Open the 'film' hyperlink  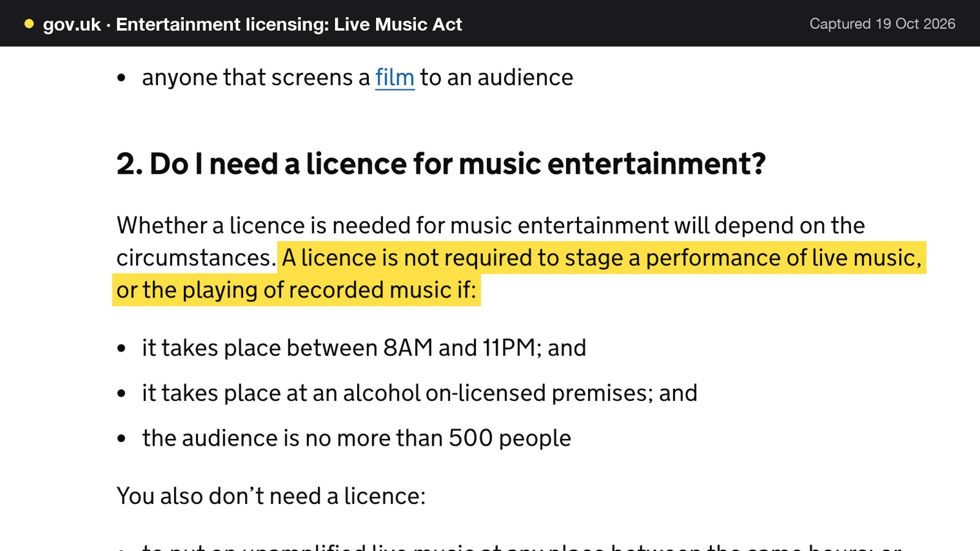394,78
